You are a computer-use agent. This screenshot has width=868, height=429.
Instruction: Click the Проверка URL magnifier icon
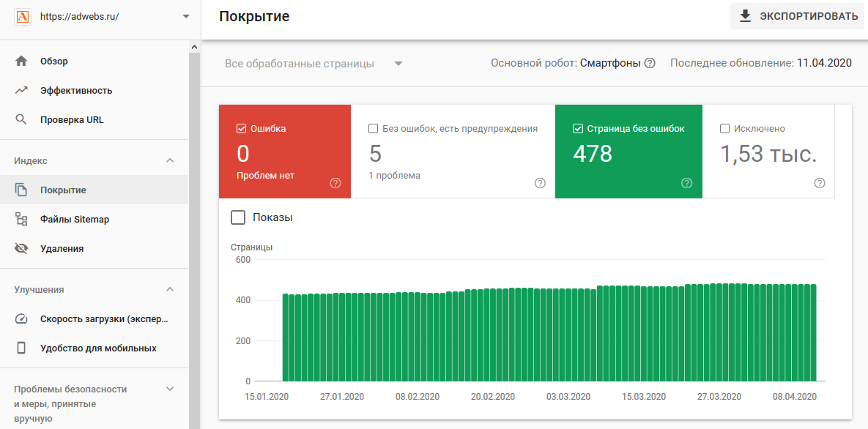[x=21, y=120]
